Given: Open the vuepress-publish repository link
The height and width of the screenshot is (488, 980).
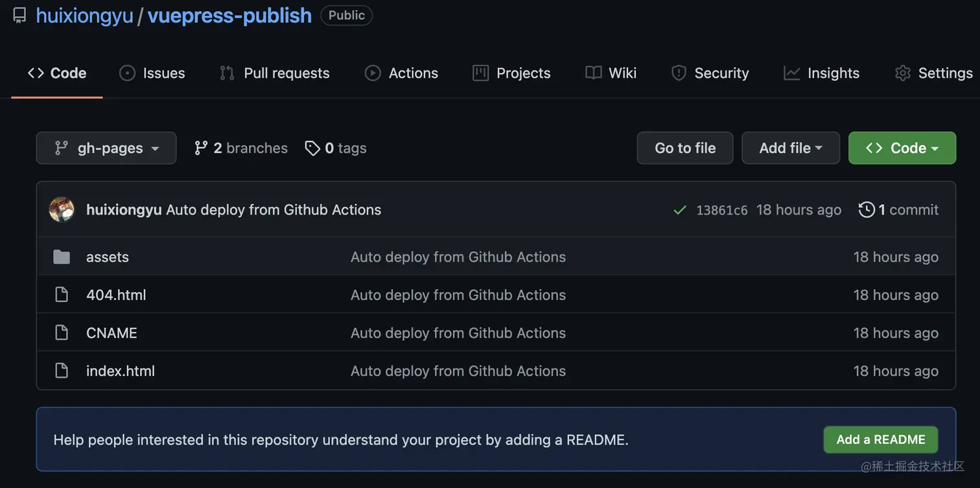Looking at the screenshot, I should tap(229, 16).
